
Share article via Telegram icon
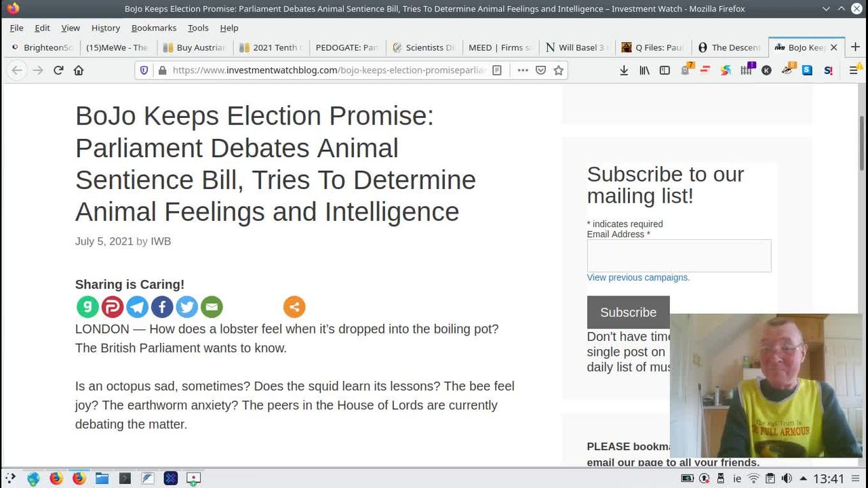click(137, 307)
